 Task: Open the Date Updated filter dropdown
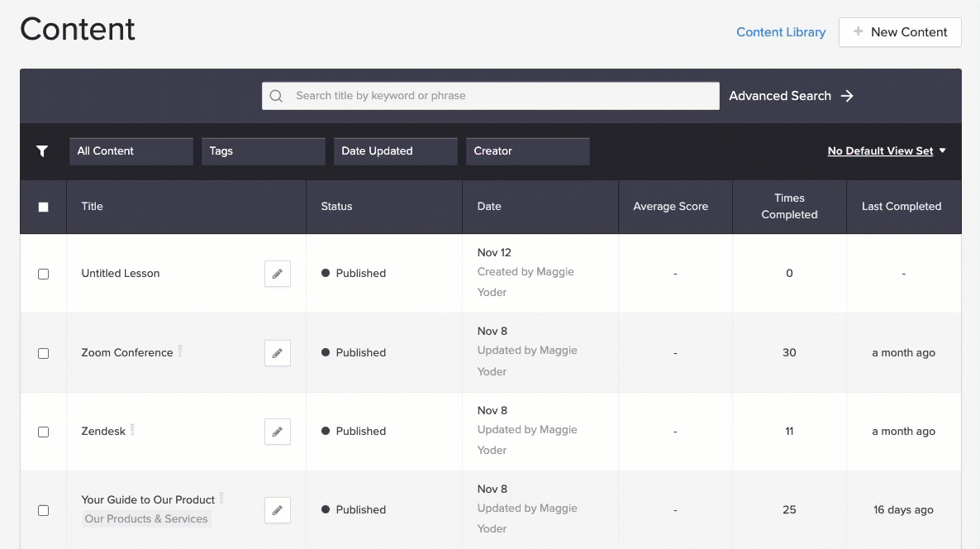[396, 151]
